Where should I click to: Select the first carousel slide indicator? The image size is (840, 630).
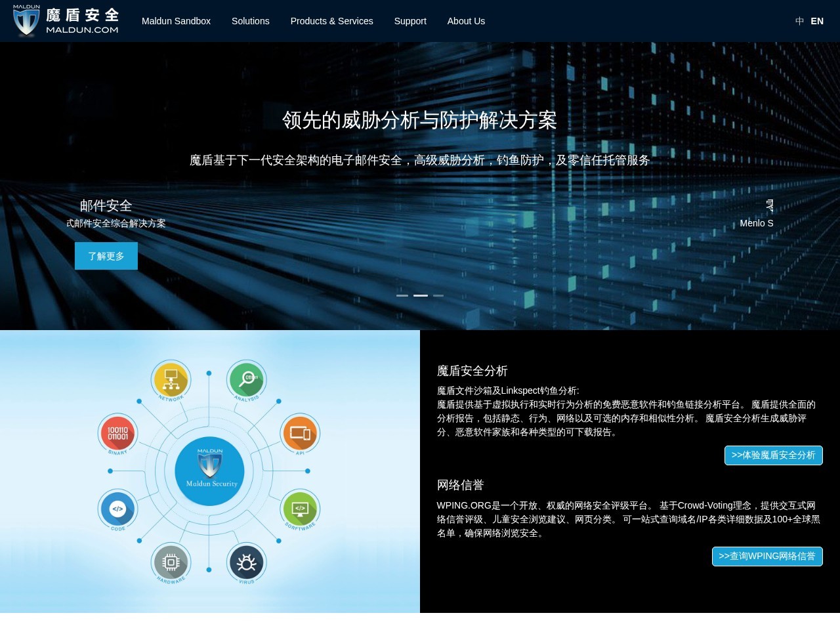[x=402, y=295]
